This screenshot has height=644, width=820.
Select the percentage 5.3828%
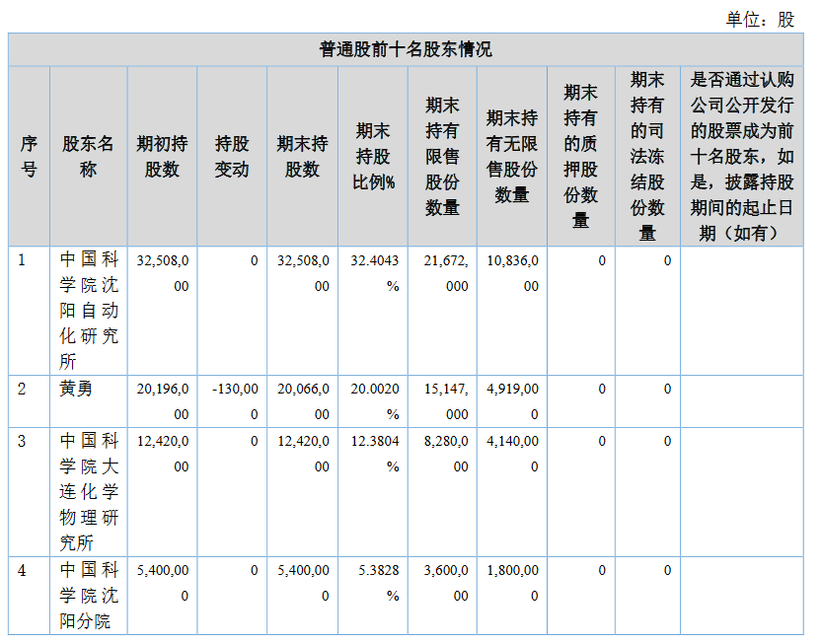click(379, 583)
